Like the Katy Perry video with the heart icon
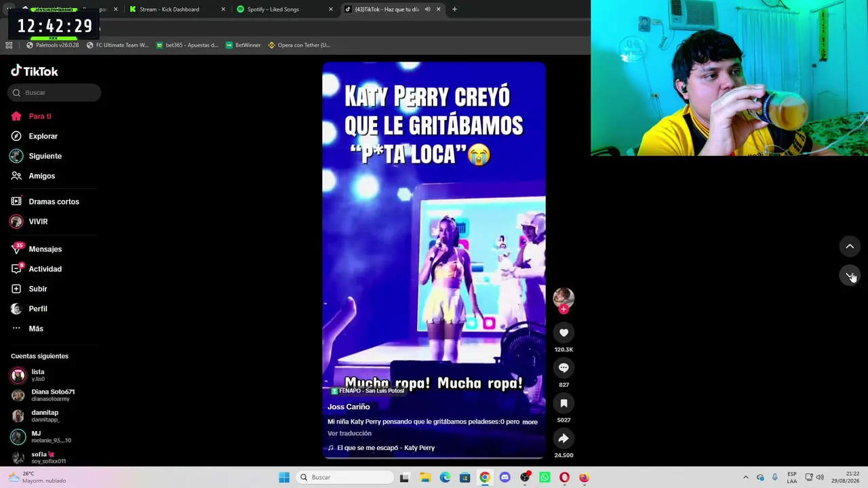Screen dimensions: 868x488 click(564, 333)
